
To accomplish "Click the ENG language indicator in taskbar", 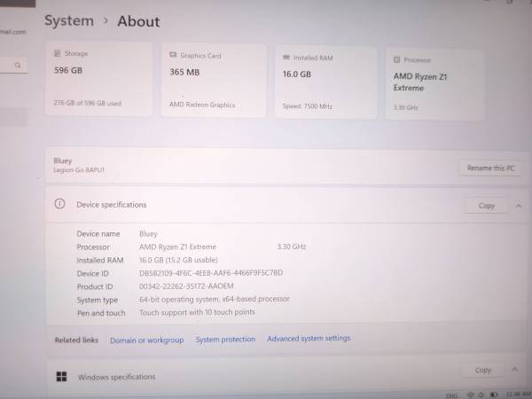I will [x=450, y=395].
